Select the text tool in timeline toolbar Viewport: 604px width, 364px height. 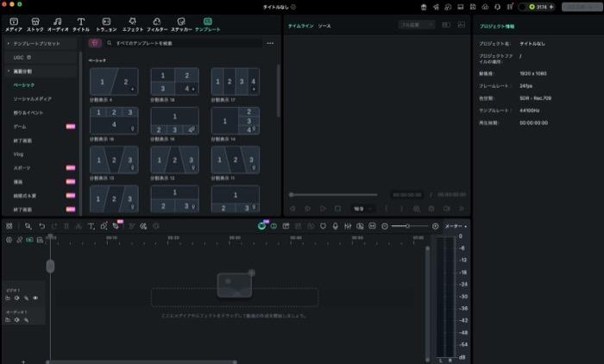(91, 226)
